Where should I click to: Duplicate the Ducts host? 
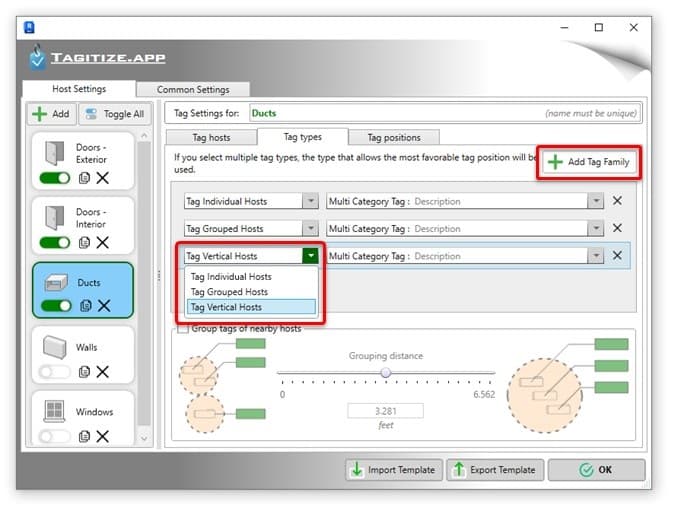(x=86, y=306)
